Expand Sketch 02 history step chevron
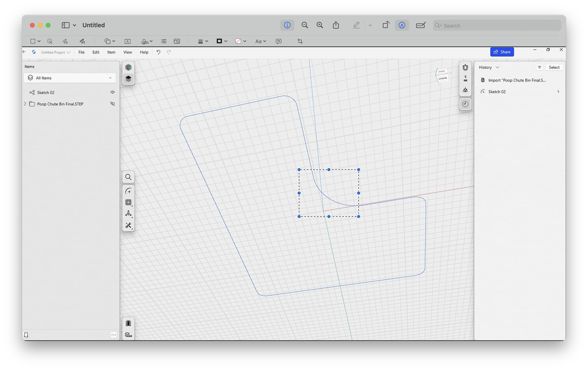 click(x=558, y=92)
